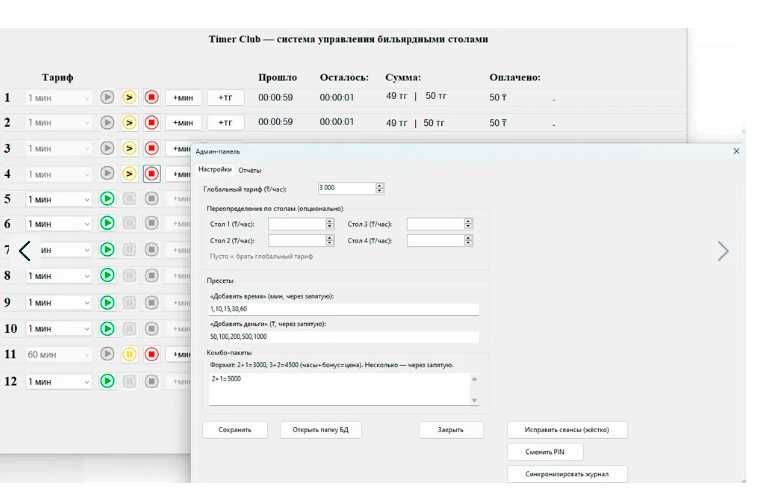
Task: Go to the next image with right chevron
Action: click(x=723, y=251)
